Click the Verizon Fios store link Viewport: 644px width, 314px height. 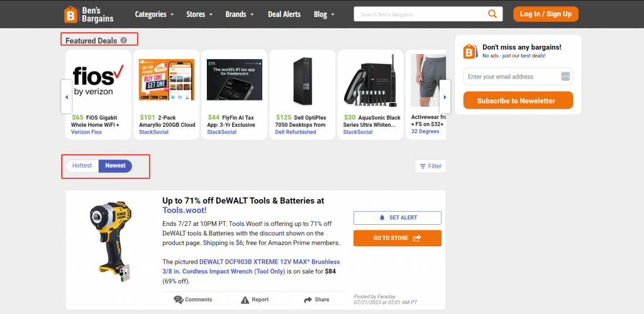click(86, 132)
